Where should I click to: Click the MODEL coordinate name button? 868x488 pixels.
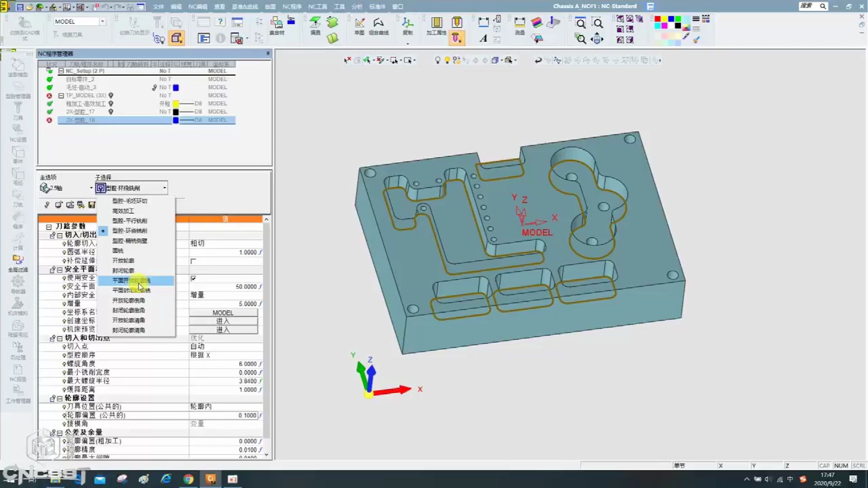(x=223, y=313)
